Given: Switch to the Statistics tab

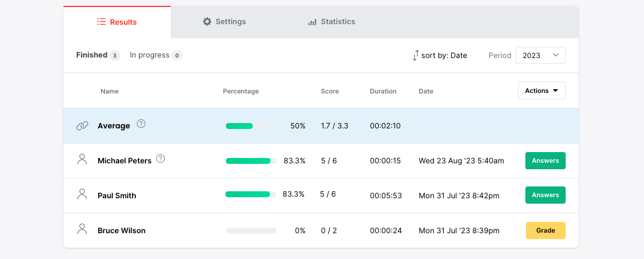Looking at the screenshot, I should point(331,22).
